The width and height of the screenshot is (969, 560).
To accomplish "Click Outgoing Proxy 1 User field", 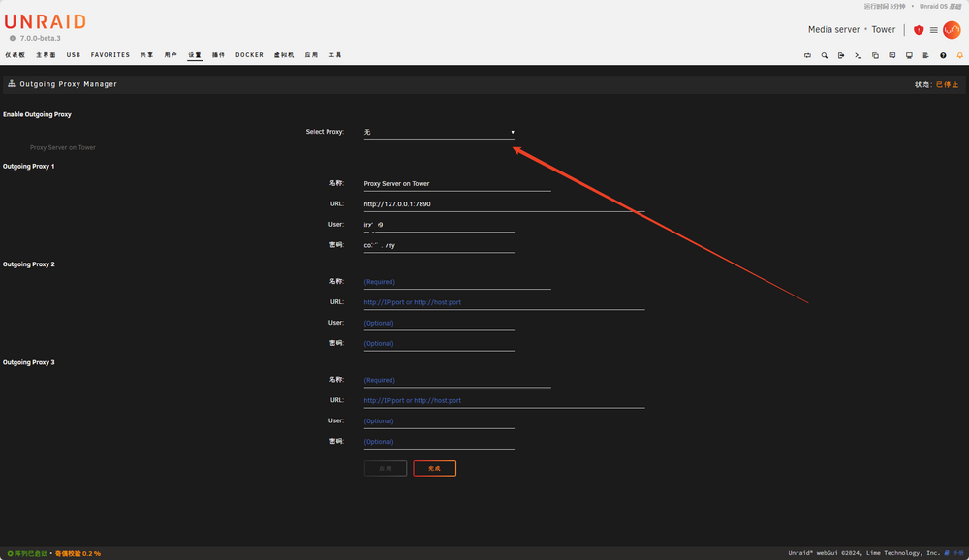I will [439, 225].
